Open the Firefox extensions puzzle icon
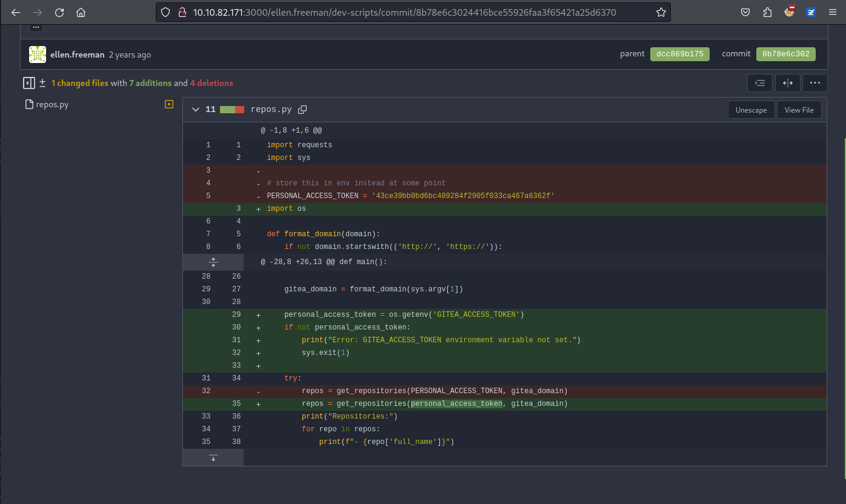The width and height of the screenshot is (846, 504). [767, 12]
